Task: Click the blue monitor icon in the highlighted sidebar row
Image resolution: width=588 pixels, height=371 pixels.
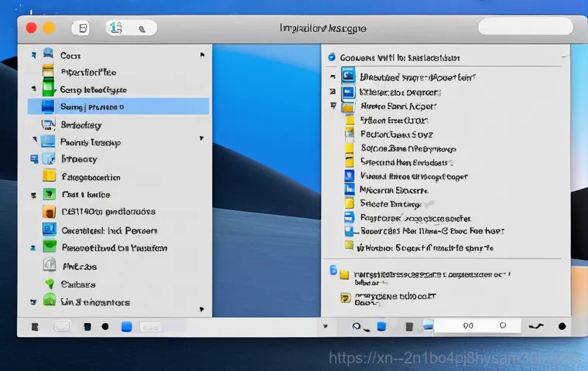Action: (48, 107)
